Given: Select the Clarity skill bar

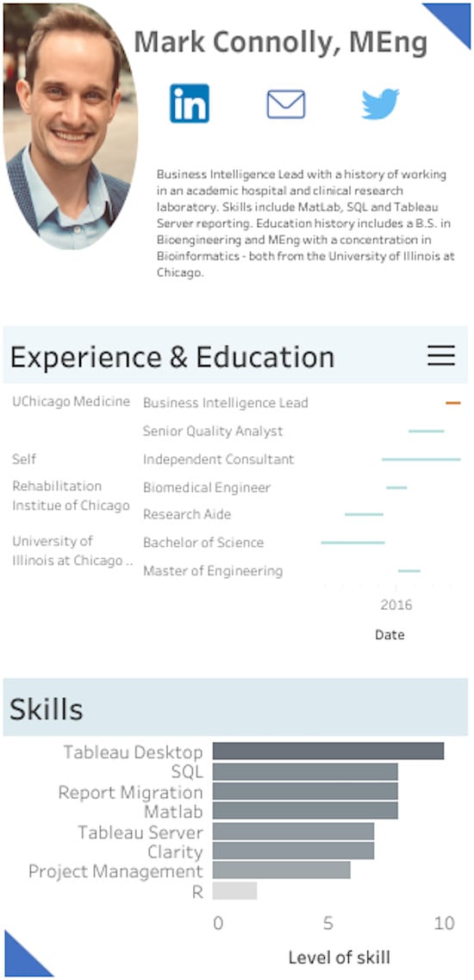Looking at the screenshot, I should [293, 851].
